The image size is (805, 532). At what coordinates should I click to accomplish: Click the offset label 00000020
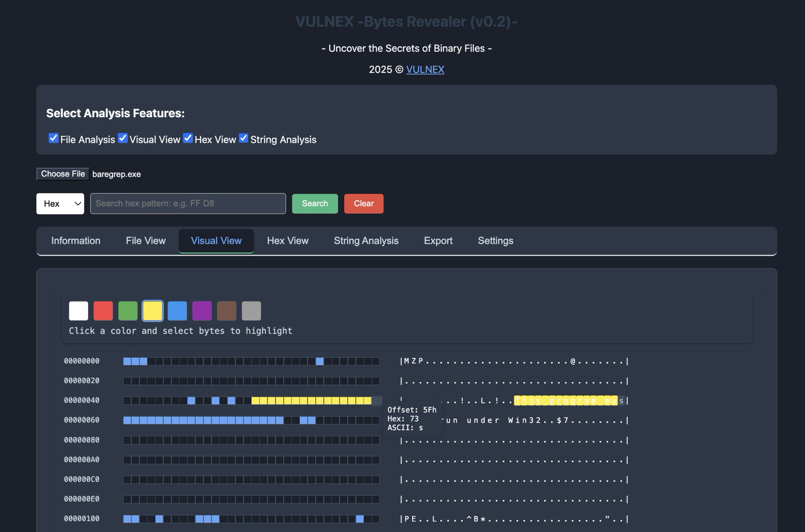82,381
